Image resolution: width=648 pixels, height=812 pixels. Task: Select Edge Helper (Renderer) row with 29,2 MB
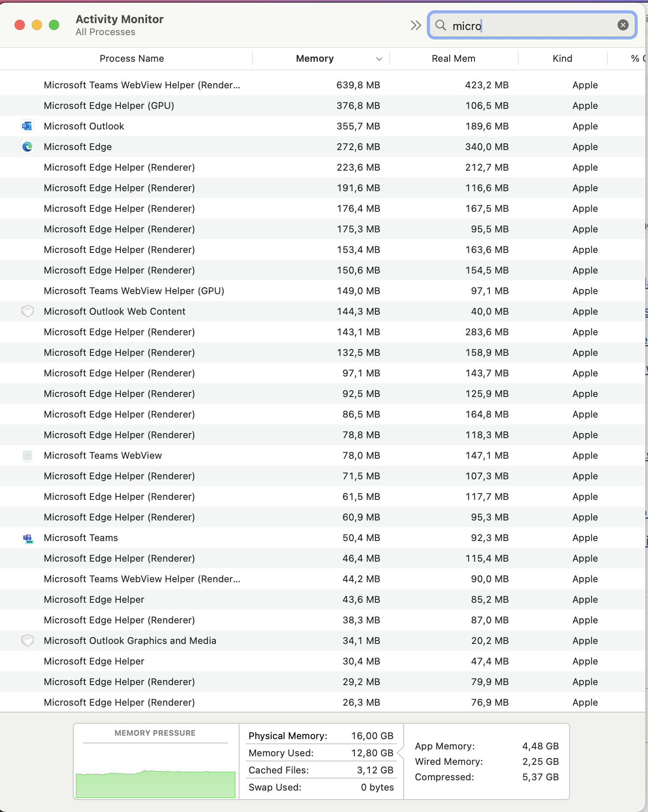click(x=323, y=682)
